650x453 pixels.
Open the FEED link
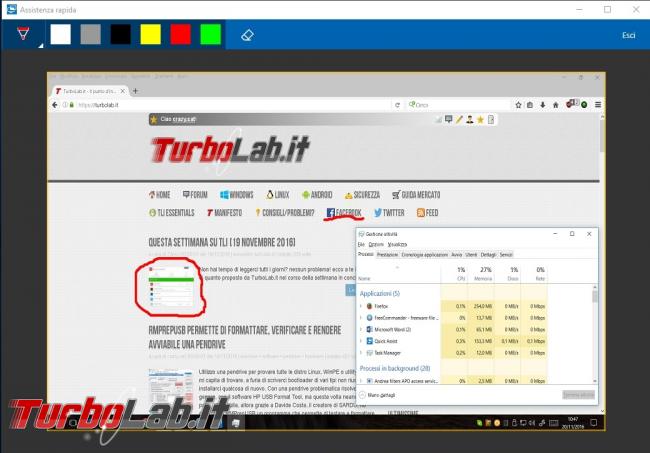[x=427, y=213]
